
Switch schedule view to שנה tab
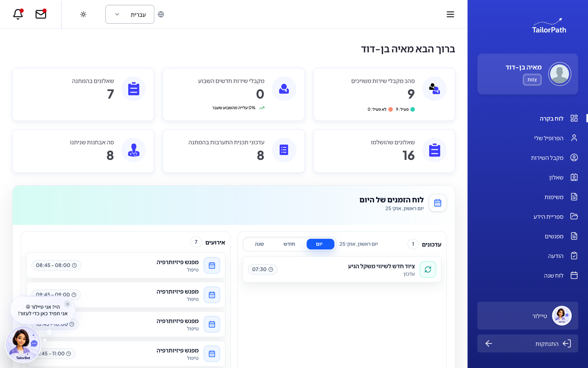tap(259, 244)
